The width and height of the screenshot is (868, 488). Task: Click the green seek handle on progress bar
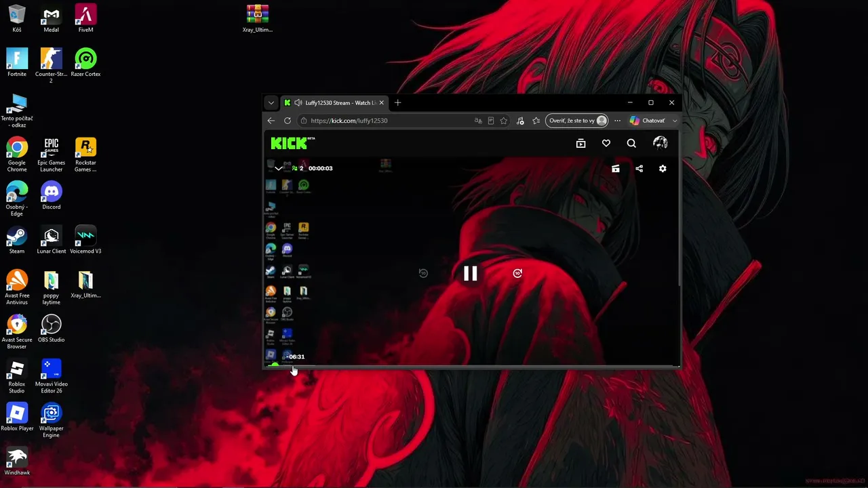[x=275, y=365]
